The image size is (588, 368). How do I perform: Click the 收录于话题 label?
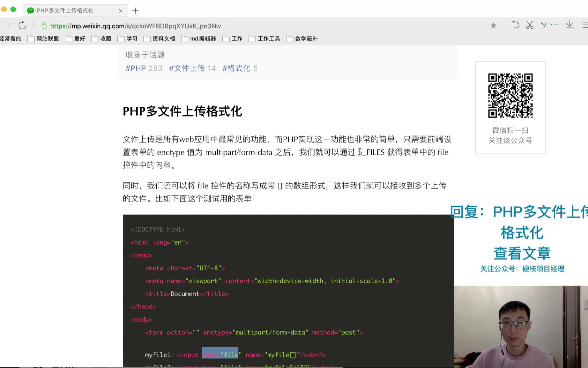coord(145,55)
